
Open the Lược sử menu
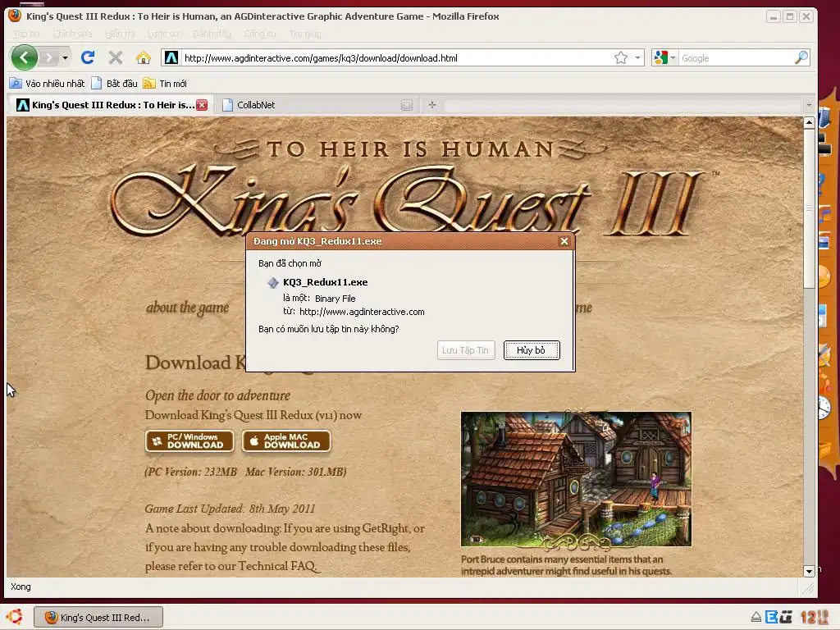pos(163,34)
